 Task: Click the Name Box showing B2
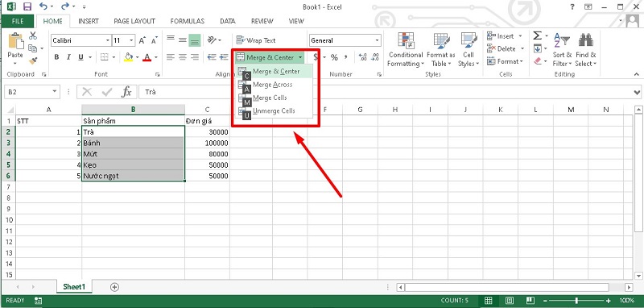tap(31, 92)
